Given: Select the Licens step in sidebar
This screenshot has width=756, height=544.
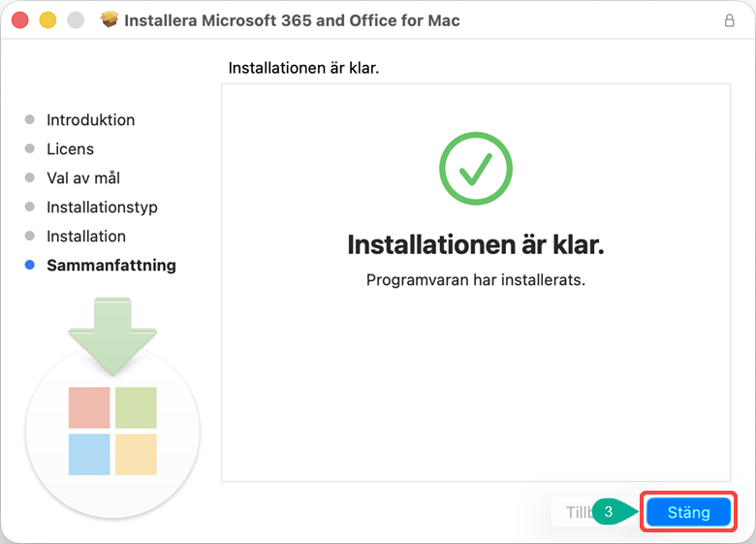Looking at the screenshot, I should coord(70,149).
